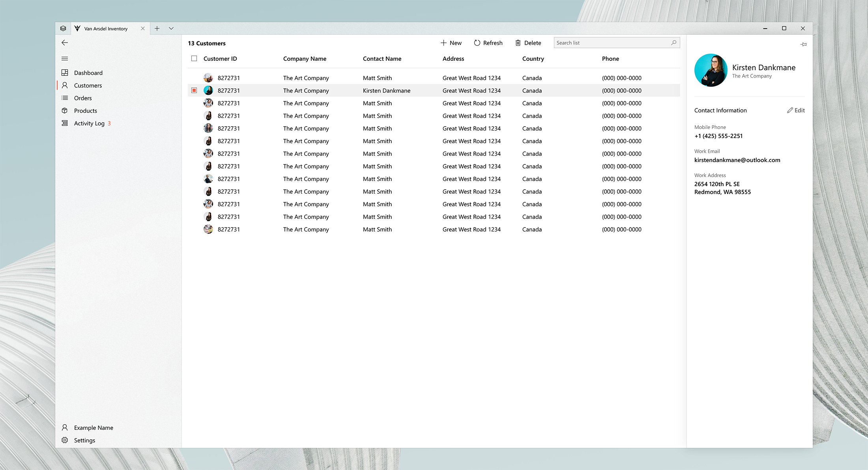
Task: Open Settings from the sidebar
Action: point(84,440)
